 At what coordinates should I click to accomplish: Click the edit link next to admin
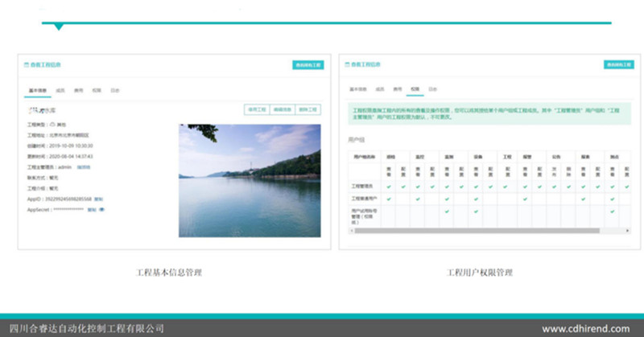pos(84,166)
